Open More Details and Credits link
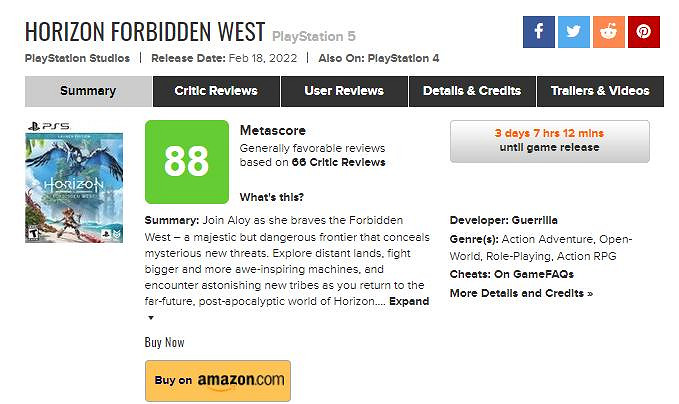The width and height of the screenshot is (679, 404). 521,293
